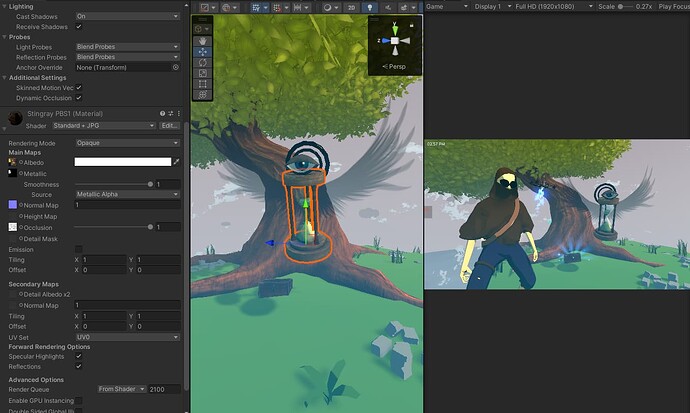The height and width of the screenshot is (413, 690).
Task: Click the Render Queue value field 2100
Action: [165, 389]
